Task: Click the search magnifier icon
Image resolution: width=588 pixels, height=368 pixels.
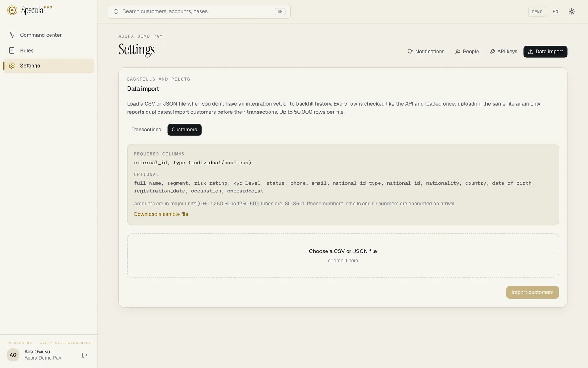Action: 116,11
